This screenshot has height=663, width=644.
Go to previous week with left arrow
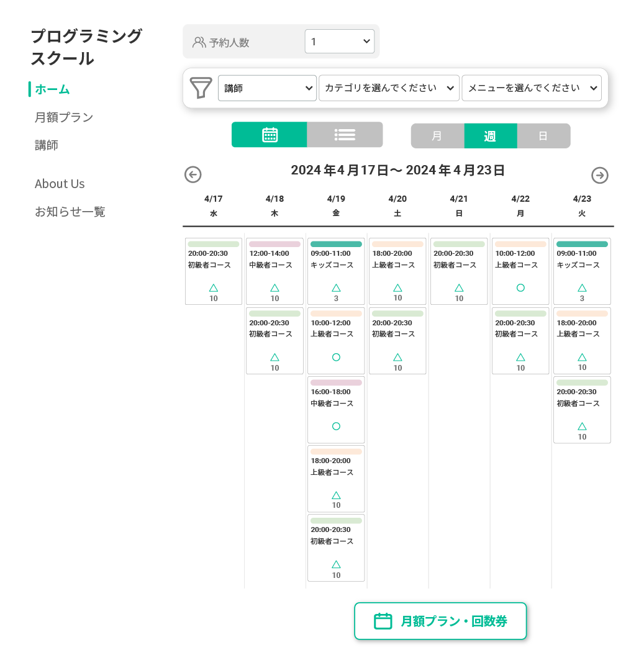(x=193, y=174)
